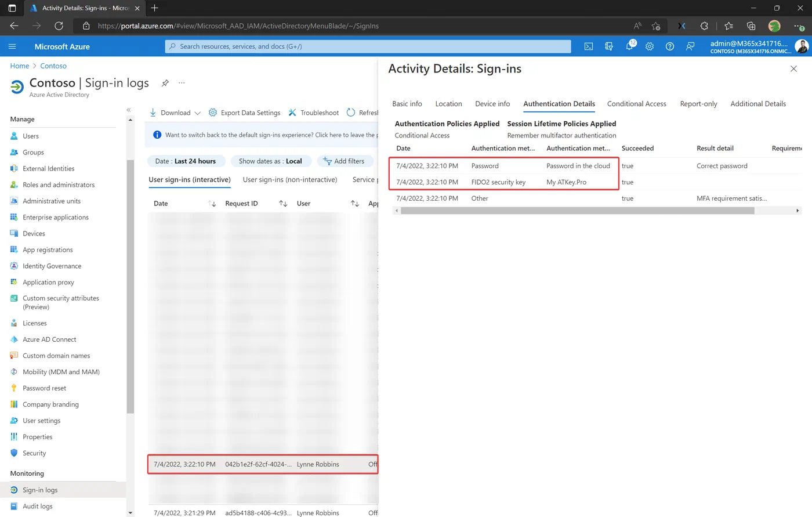Image resolution: width=812 pixels, height=517 pixels.
Task: Switch to the Conditional Access tab
Action: [637, 104]
